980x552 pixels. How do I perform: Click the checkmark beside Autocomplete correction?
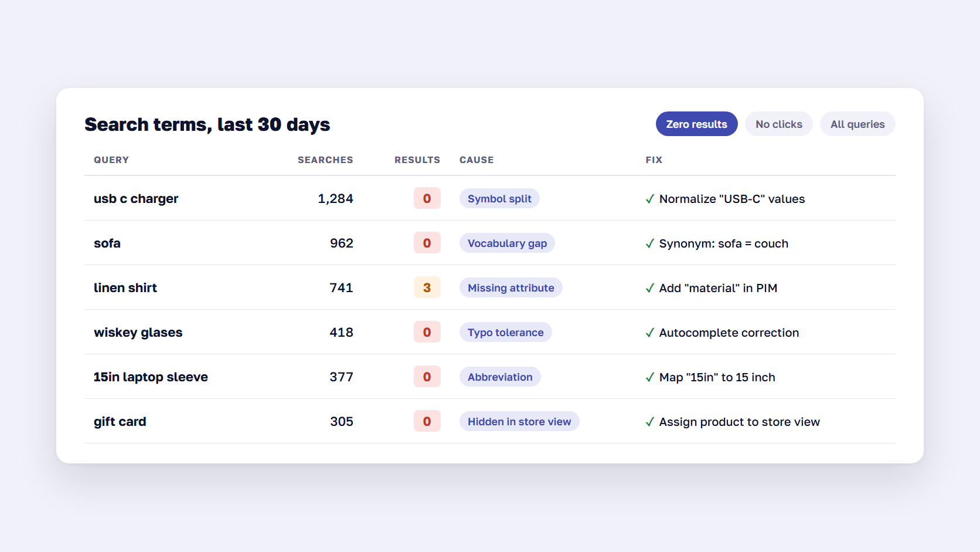[649, 333]
